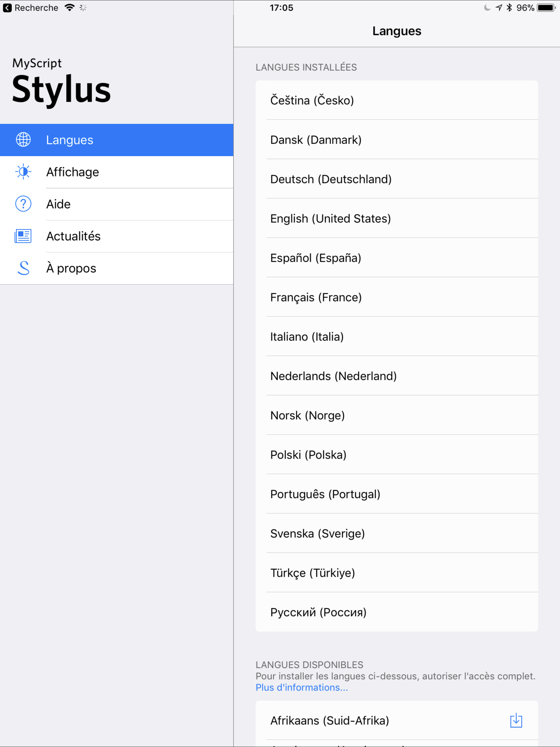Open the Plus d'informations link

302,688
